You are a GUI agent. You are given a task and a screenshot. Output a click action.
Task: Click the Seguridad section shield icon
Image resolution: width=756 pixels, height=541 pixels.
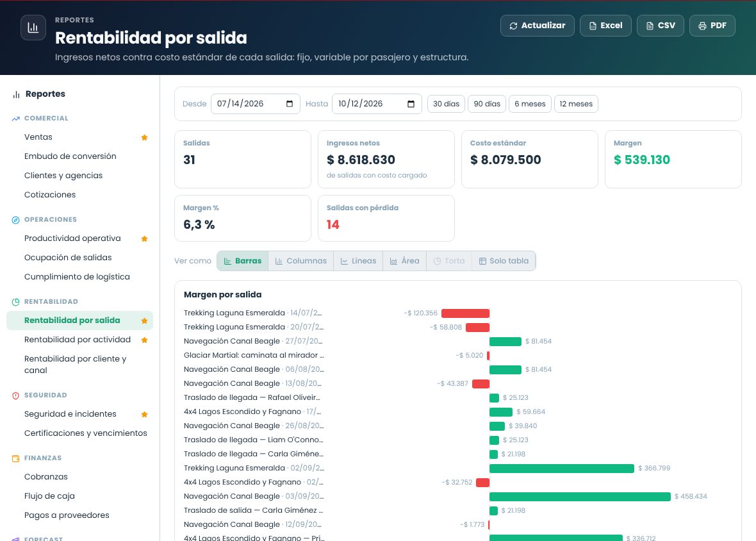pos(15,395)
